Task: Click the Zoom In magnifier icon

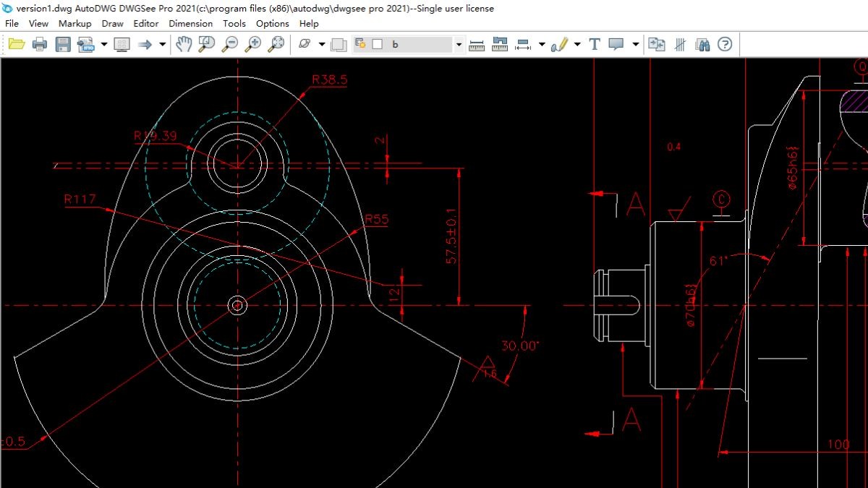Action: [x=252, y=44]
